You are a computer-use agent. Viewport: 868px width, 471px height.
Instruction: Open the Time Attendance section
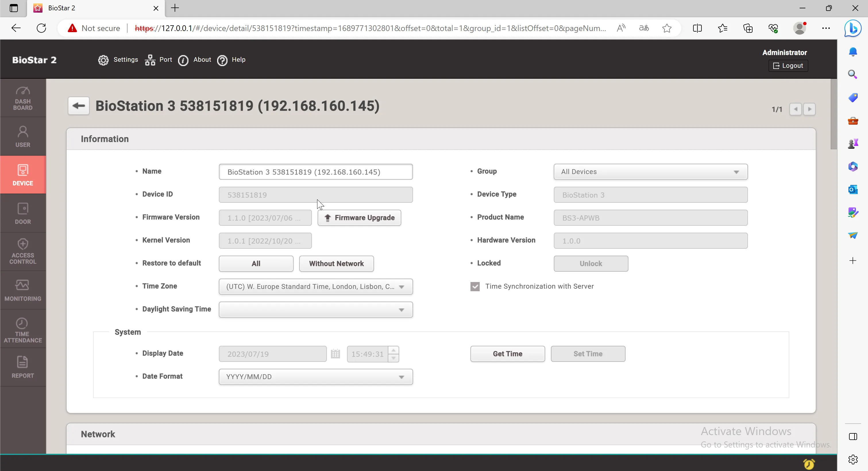[23, 329]
